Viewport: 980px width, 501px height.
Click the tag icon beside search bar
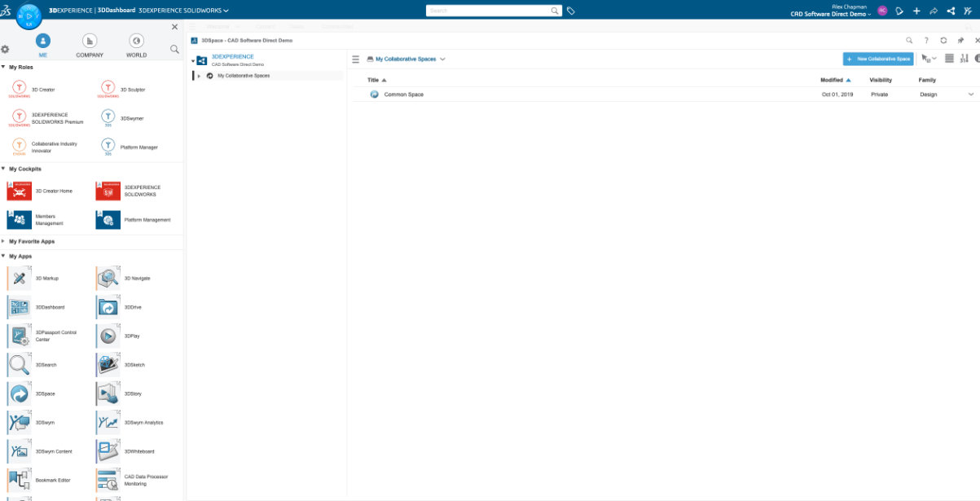[571, 11]
